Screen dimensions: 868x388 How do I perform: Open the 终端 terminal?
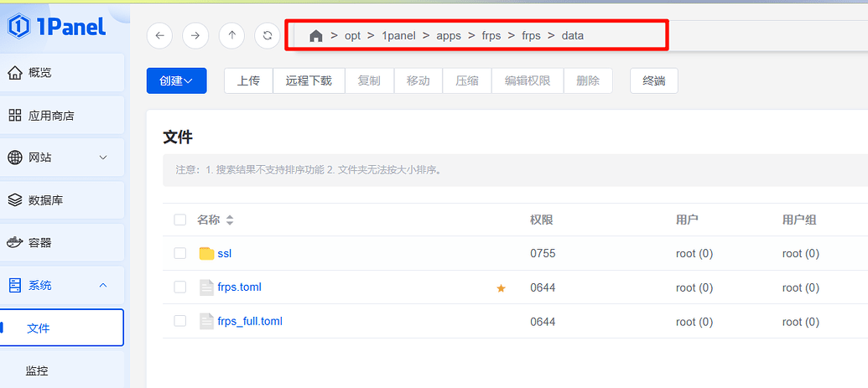[x=654, y=80]
